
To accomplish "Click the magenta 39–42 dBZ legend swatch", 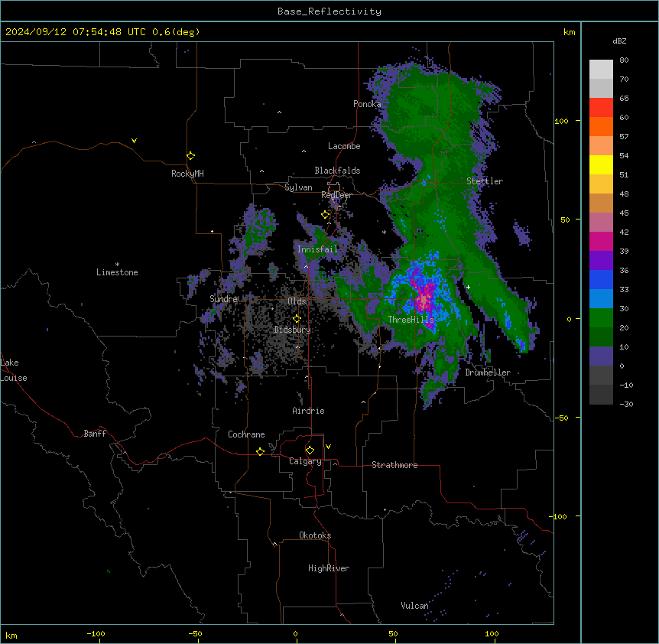I will [601, 241].
